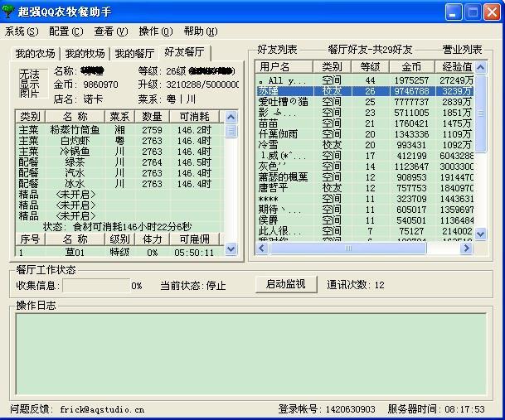
Task: Click up arrow of friend list scrollbar
Action: [480, 67]
